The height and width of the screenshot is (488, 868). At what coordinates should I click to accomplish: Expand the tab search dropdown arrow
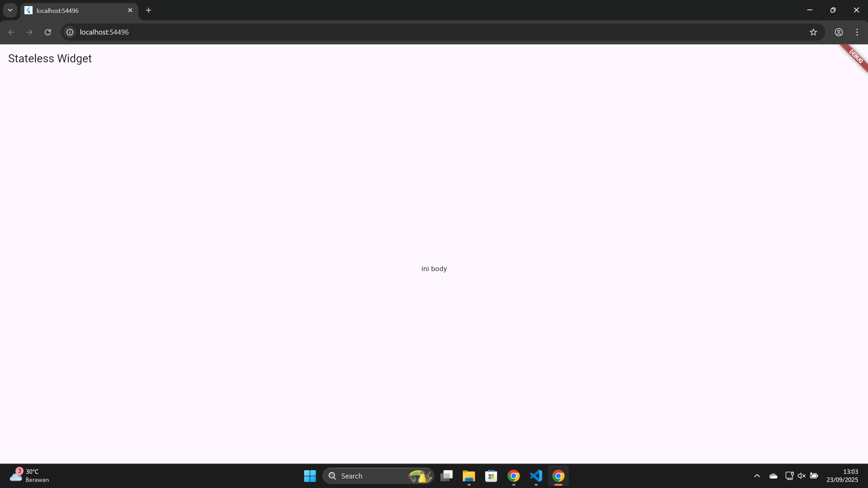[10, 10]
